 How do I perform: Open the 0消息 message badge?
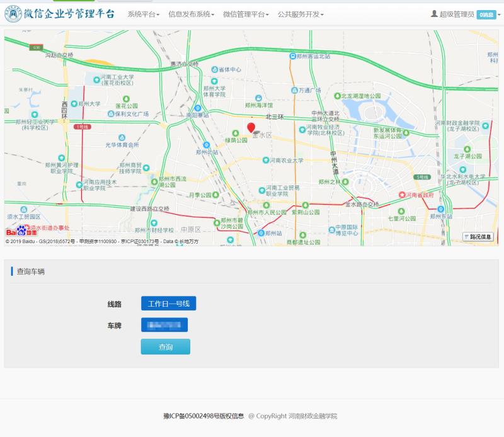[486, 14]
